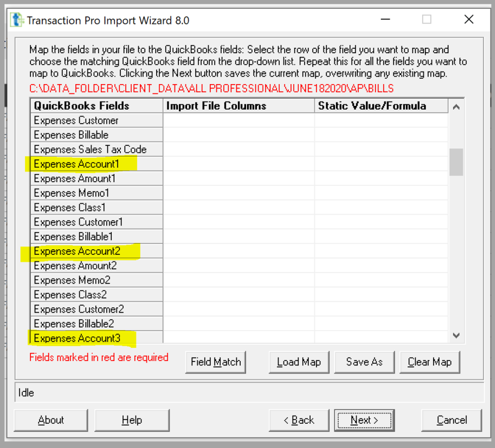Proceed with the Next button
495x448 pixels.
(x=364, y=420)
